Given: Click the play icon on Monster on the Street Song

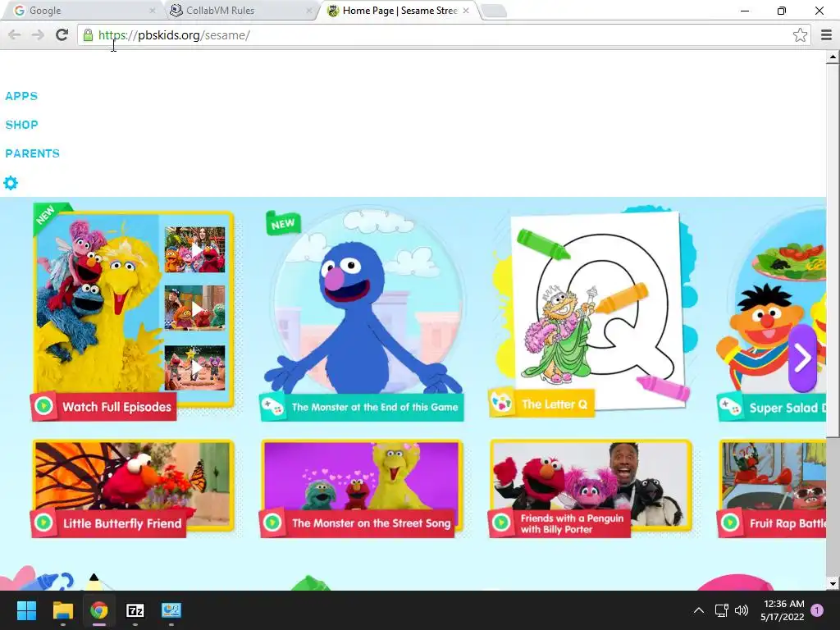Looking at the screenshot, I should pyautogui.click(x=272, y=523).
